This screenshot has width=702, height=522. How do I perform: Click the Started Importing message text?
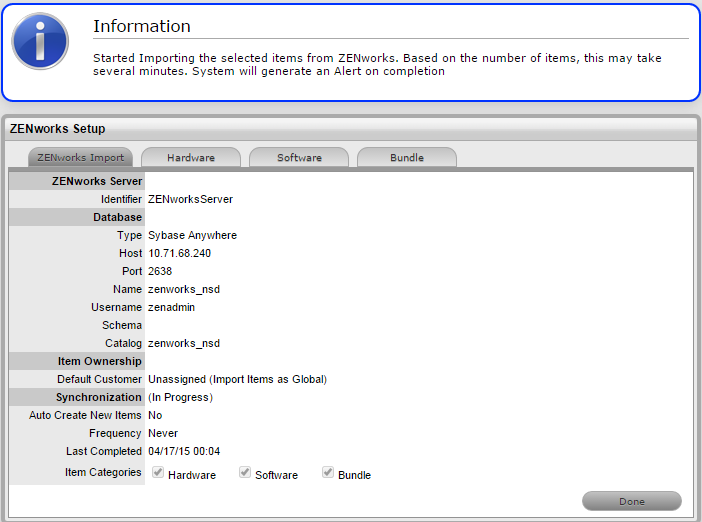point(377,64)
